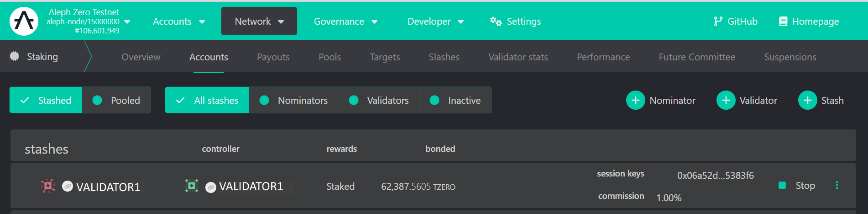Click the Staking gear icon

[x=15, y=56]
